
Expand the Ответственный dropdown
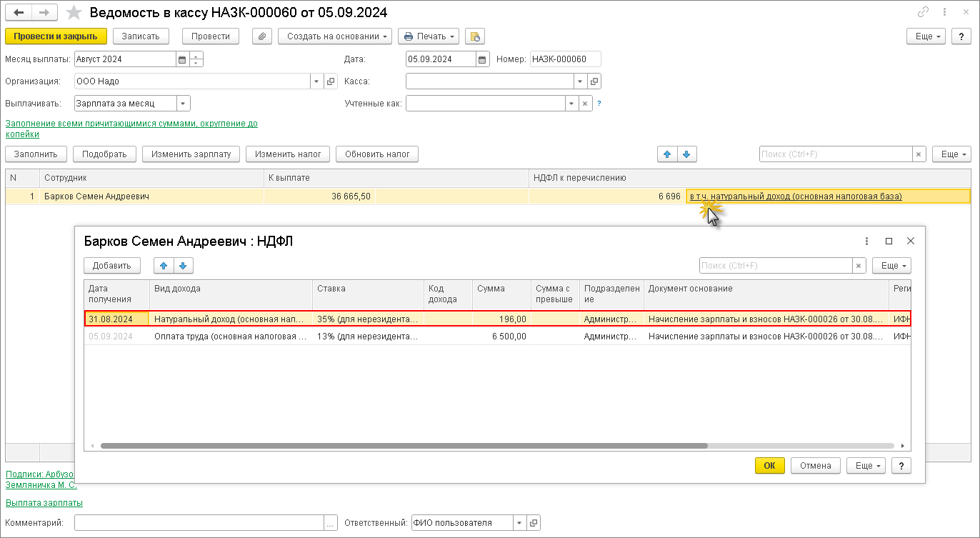[x=519, y=523]
